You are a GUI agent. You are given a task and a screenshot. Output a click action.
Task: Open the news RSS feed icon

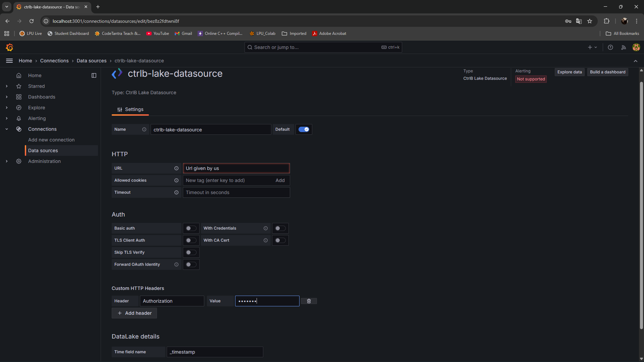(x=624, y=47)
